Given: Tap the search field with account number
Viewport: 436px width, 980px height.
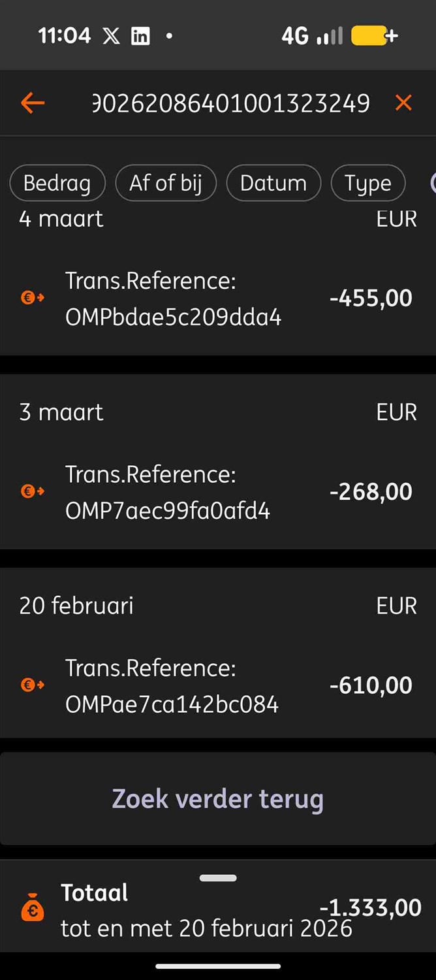Looking at the screenshot, I should click(x=232, y=103).
